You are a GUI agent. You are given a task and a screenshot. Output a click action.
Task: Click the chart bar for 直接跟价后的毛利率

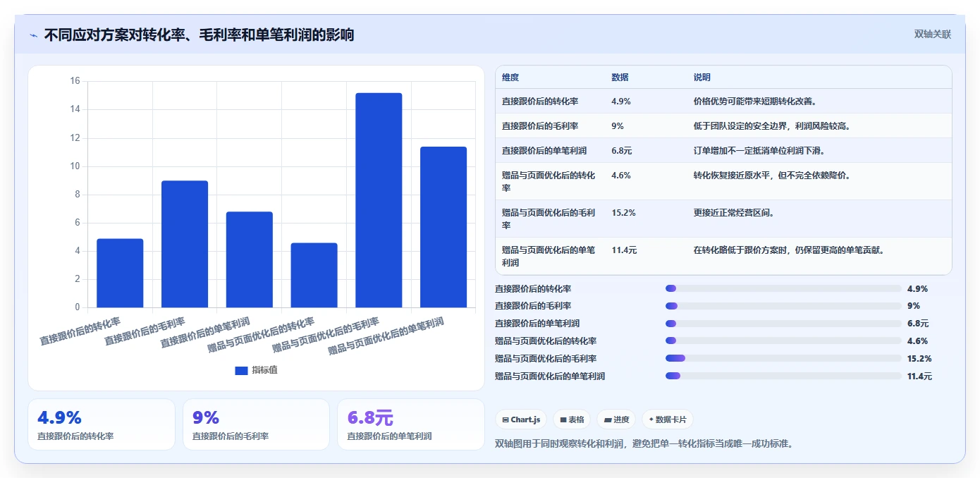tap(185, 244)
